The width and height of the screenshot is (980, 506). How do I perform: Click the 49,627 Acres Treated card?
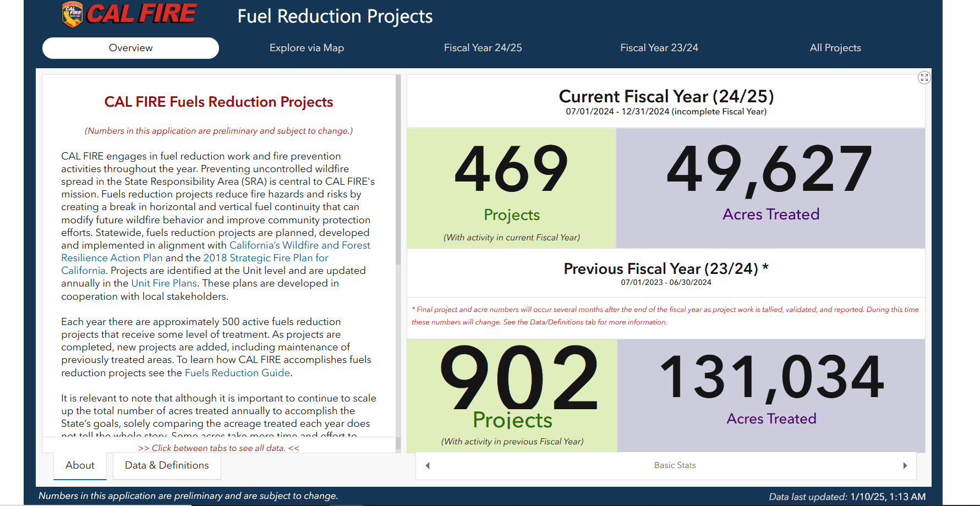tap(770, 188)
